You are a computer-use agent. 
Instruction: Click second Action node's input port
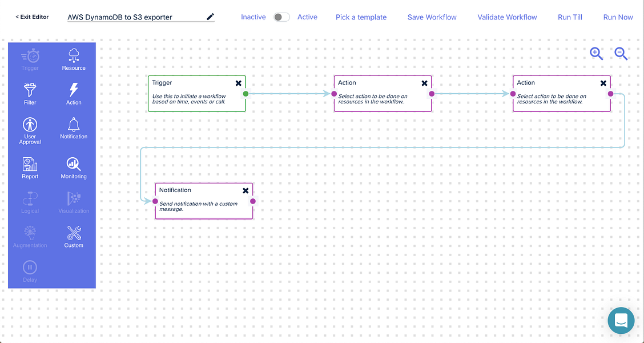click(x=513, y=94)
